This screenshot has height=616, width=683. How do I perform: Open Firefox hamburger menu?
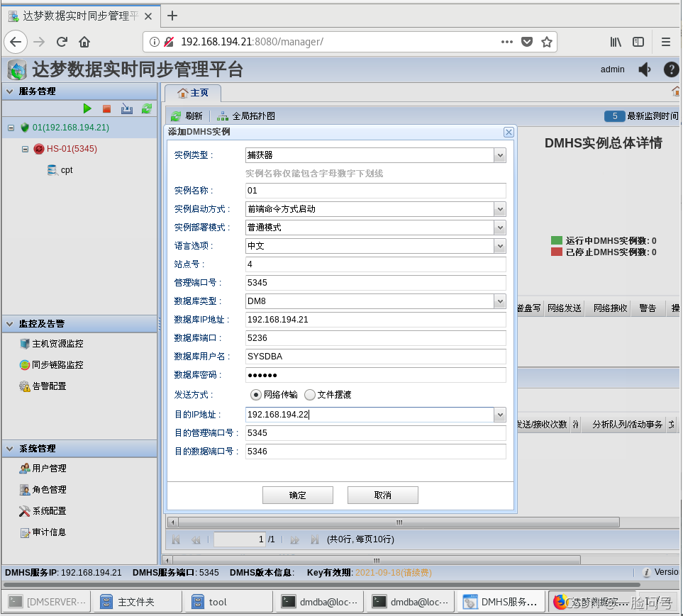pos(665,42)
